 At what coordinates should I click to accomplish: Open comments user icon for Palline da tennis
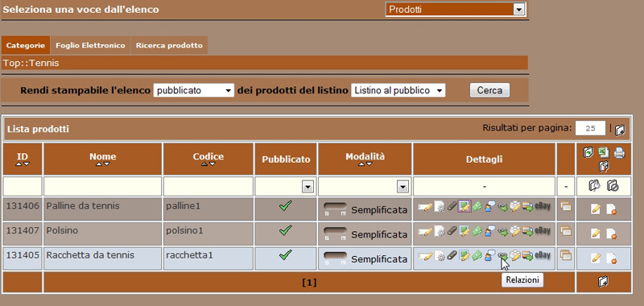489,206
